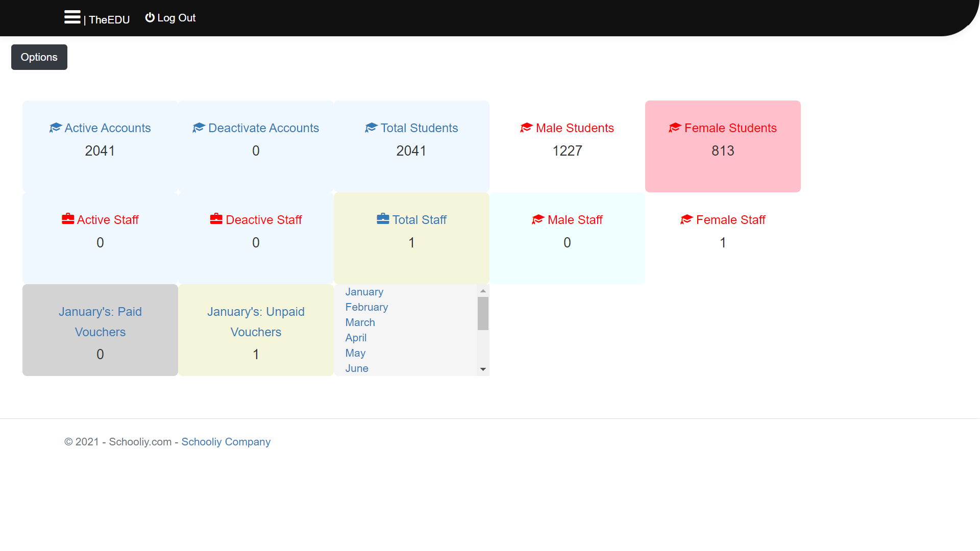Click the Deactivate Accounts graduation cap icon
Image resolution: width=980 pixels, height=551 pixels.
click(x=199, y=128)
